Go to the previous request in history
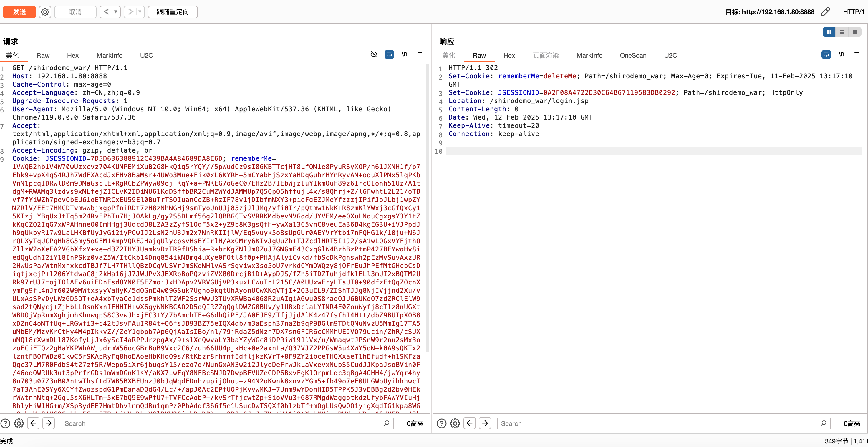The width and height of the screenshot is (868, 447). pos(107,12)
